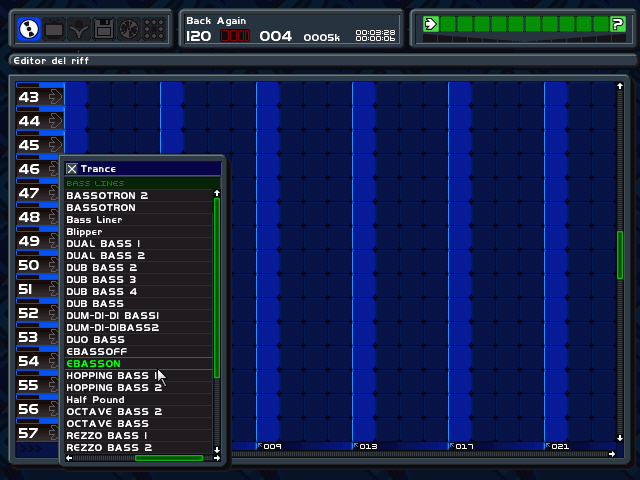Click timeline marker 017

click(x=461, y=446)
